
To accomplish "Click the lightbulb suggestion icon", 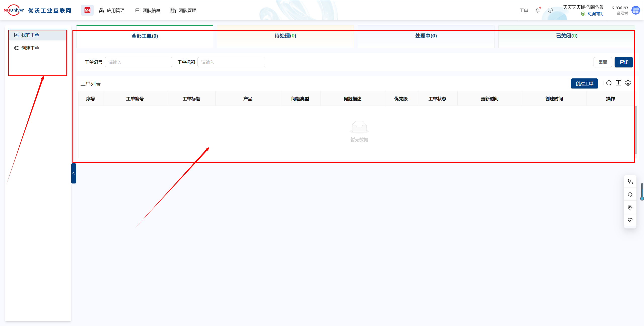I will [630, 220].
